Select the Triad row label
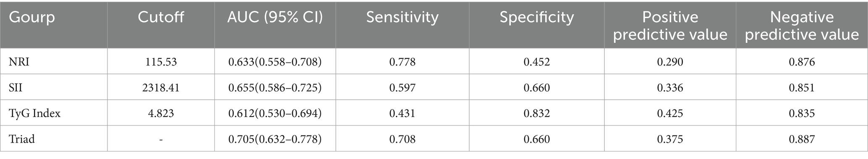 point(22,139)
